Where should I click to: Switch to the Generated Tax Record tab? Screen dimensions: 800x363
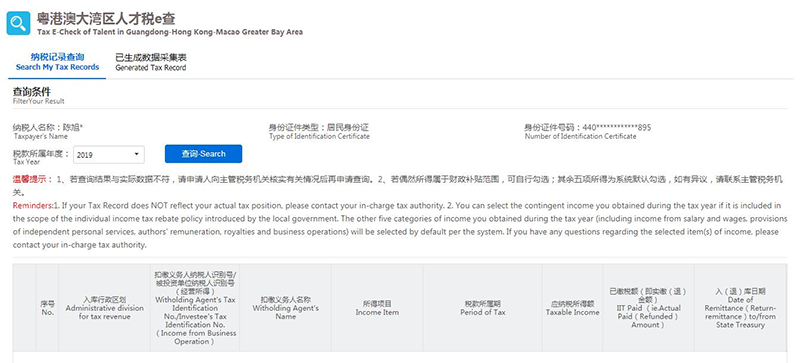(x=151, y=62)
